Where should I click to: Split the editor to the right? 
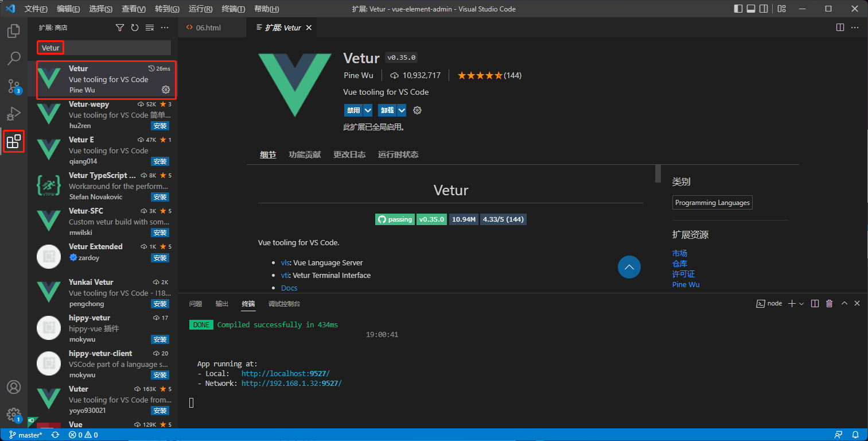(x=840, y=28)
